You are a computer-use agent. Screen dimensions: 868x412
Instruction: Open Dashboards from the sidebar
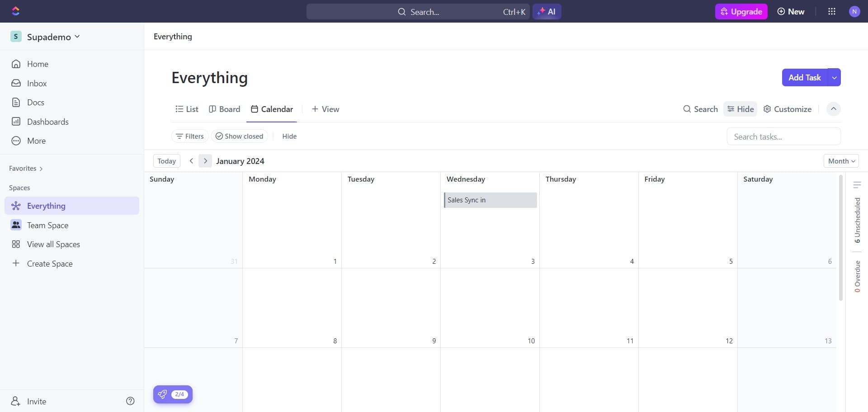coord(47,122)
